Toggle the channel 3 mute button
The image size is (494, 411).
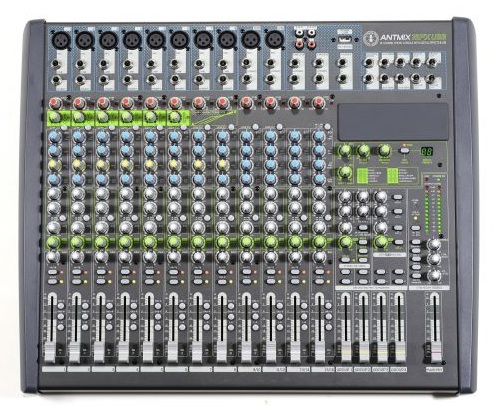(101, 272)
